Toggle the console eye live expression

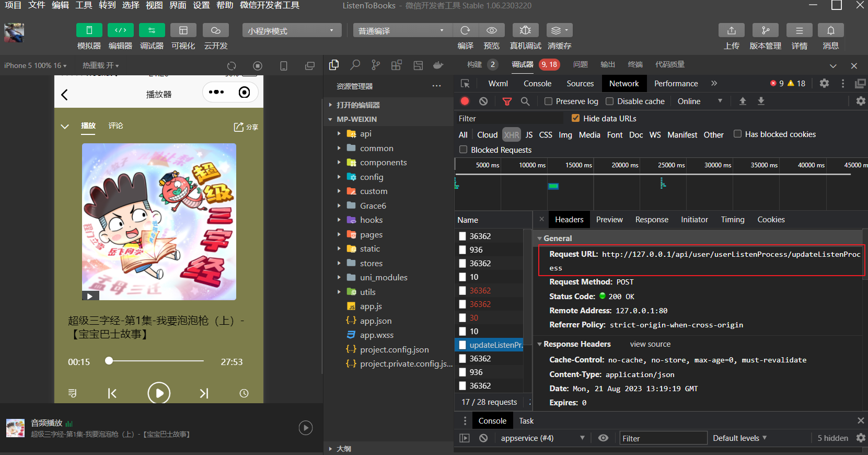(603, 438)
